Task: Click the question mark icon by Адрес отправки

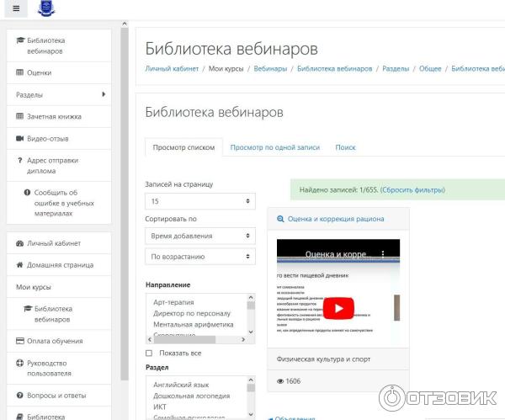Action: tap(20, 161)
